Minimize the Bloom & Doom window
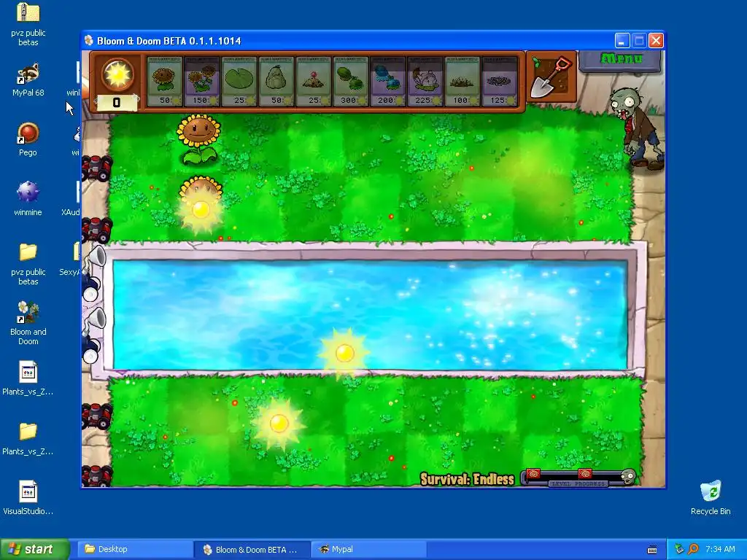 pyautogui.click(x=622, y=41)
